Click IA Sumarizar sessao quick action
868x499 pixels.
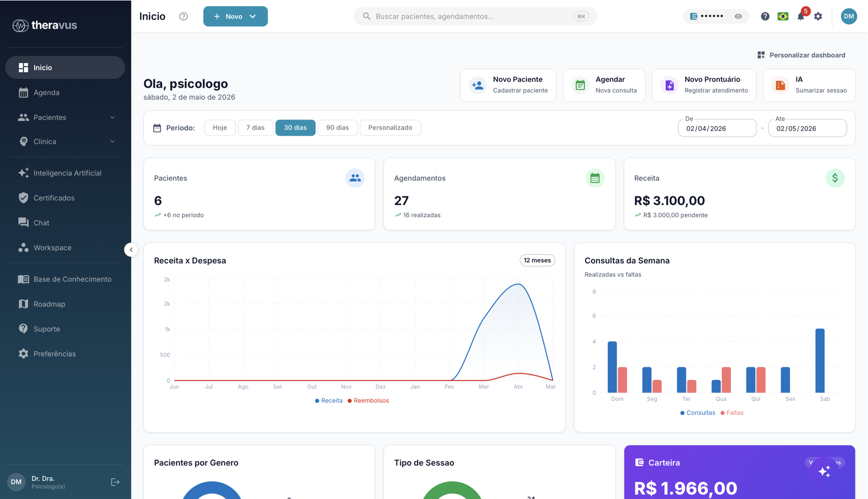(809, 85)
